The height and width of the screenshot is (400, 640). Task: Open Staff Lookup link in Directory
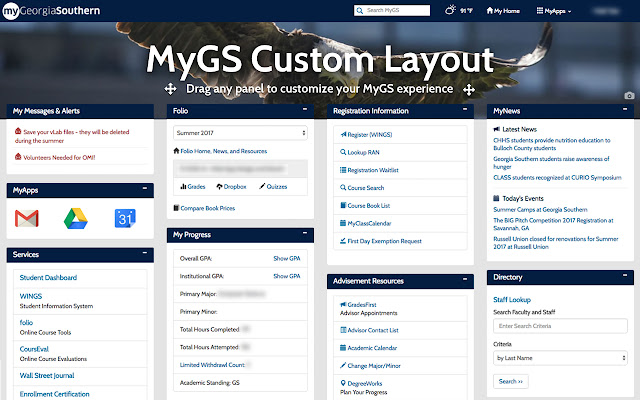[x=512, y=300]
